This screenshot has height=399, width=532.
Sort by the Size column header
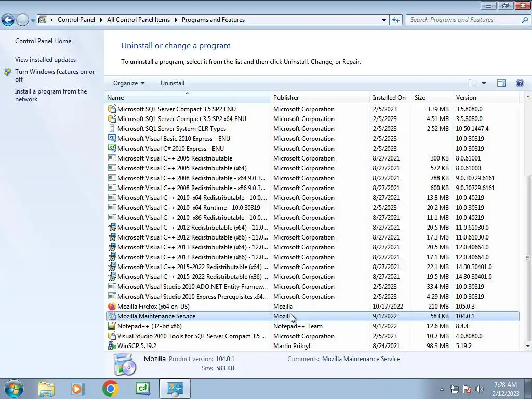pos(432,97)
